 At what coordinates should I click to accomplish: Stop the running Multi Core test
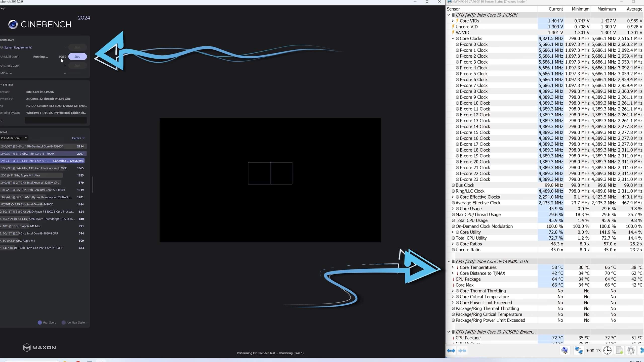[77, 57]
